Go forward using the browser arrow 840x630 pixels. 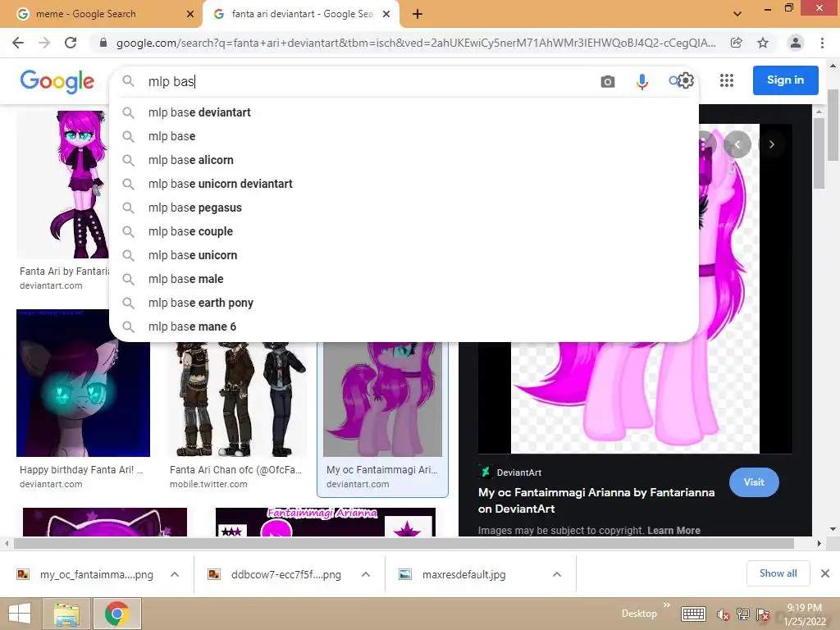[x=44, y=43]
